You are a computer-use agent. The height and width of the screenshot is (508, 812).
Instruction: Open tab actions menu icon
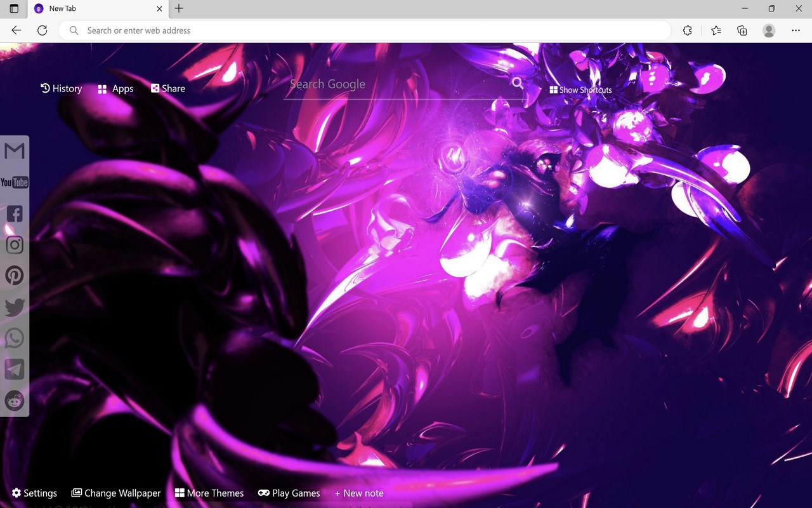[14, 9]
